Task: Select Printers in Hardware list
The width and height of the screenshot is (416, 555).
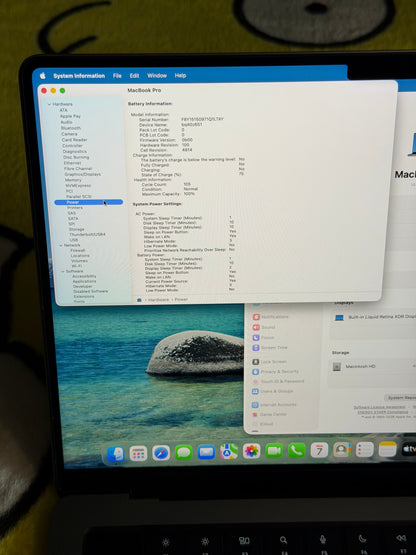Action: point(75,208)
